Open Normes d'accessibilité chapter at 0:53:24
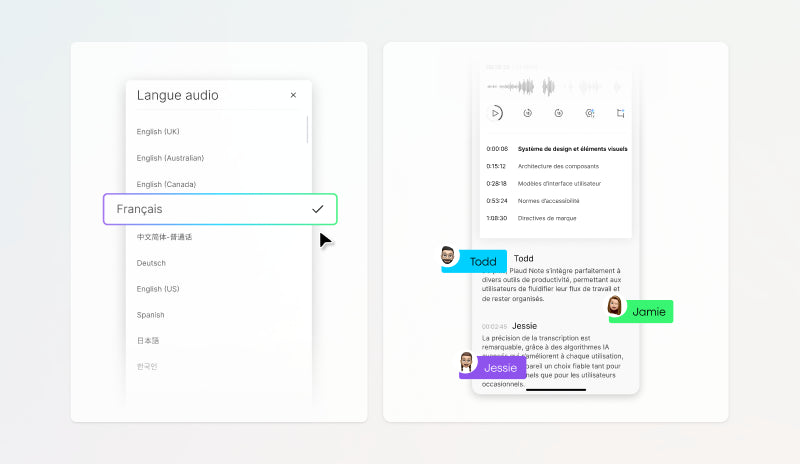Image resolution: width=800 pixels, height=464 pixels. pos(549,201)
